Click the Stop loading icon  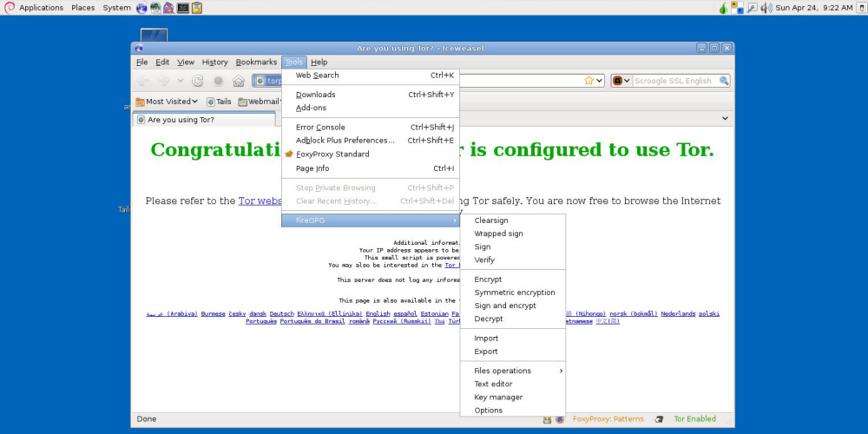(218, 81)
